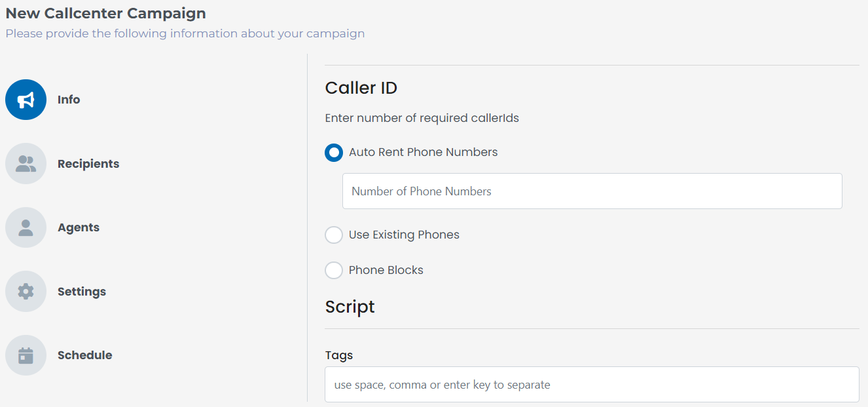Click the Caller ID section heading
This screenshot has height=407, width=868.
361,88
